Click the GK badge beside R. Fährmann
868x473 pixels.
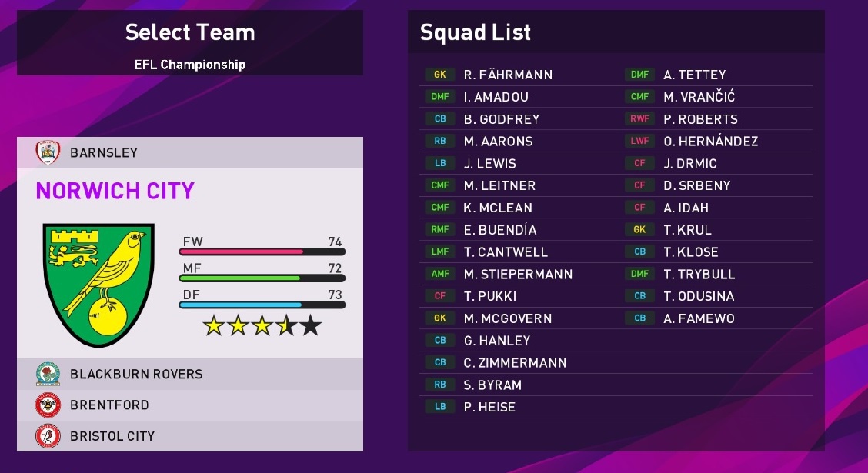coord(440,75)
